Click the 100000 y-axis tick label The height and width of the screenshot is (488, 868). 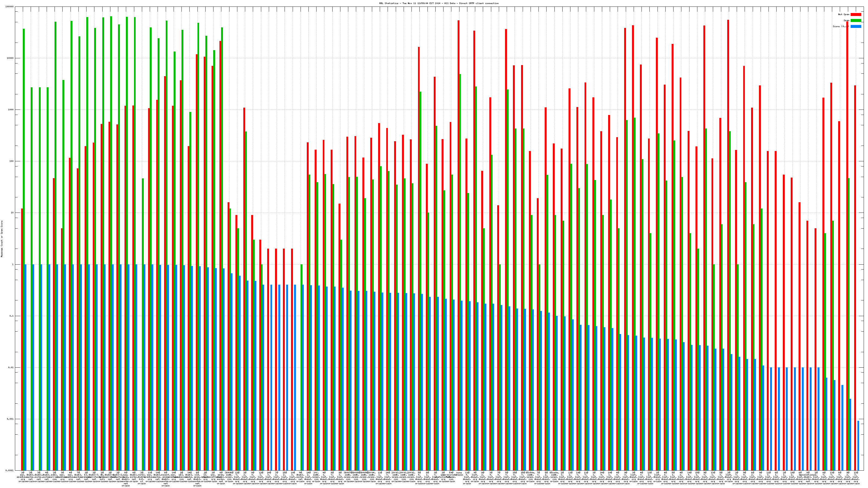coord(9,7)
